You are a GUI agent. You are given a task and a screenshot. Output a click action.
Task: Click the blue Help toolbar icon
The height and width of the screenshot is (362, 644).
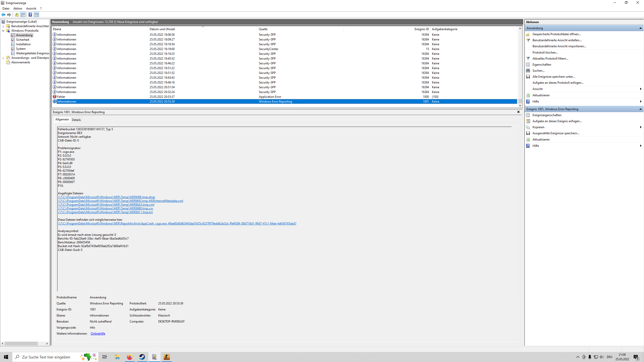pyautogui.click(x=30, y=15)
